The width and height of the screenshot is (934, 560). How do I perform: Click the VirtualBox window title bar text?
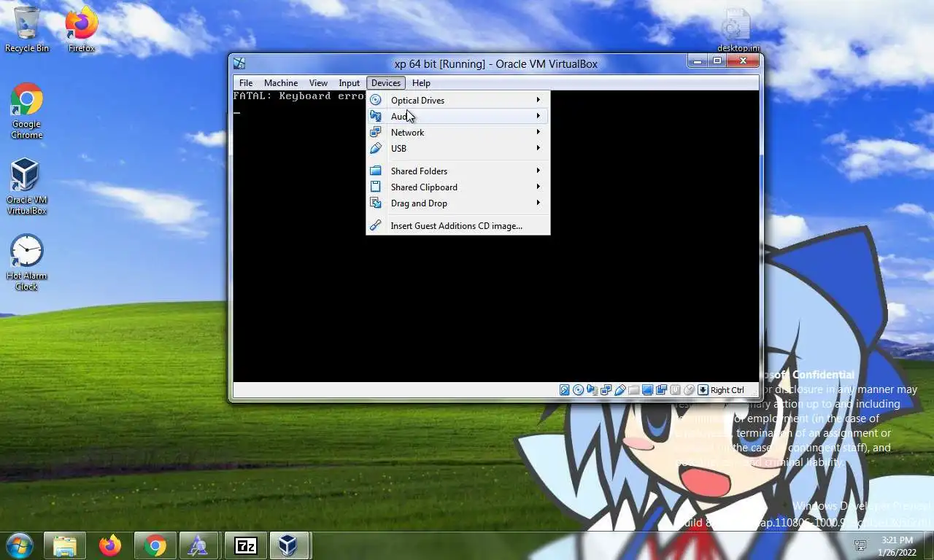[496, 64]
